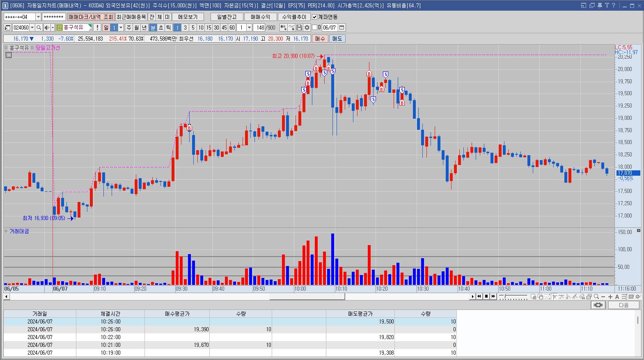Toggle the D checkbox next to date

[x=315, y=28]
